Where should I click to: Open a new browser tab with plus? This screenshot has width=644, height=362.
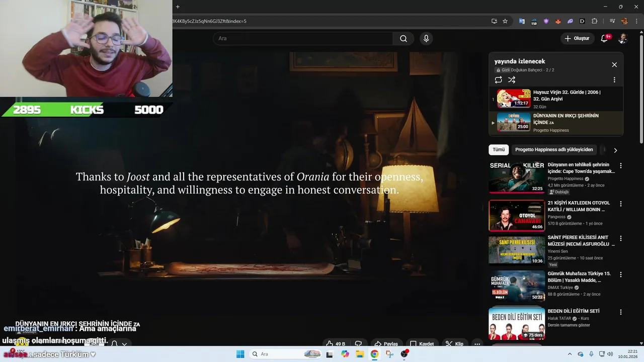pos(178,7)
